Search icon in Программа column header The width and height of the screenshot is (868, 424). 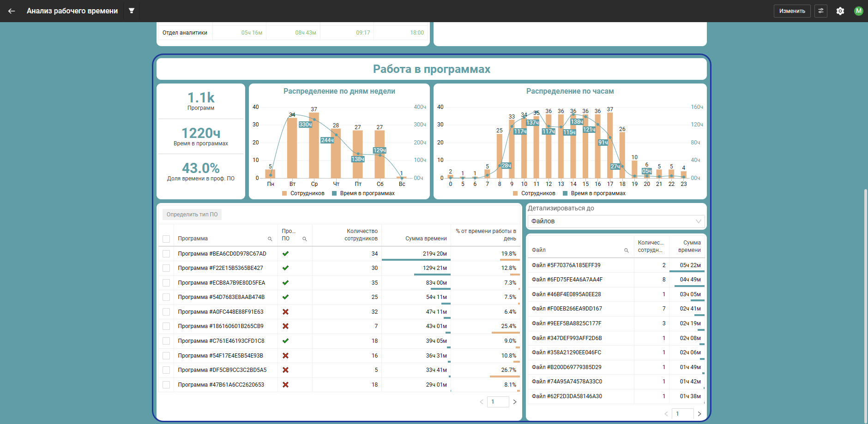[270, 239]
